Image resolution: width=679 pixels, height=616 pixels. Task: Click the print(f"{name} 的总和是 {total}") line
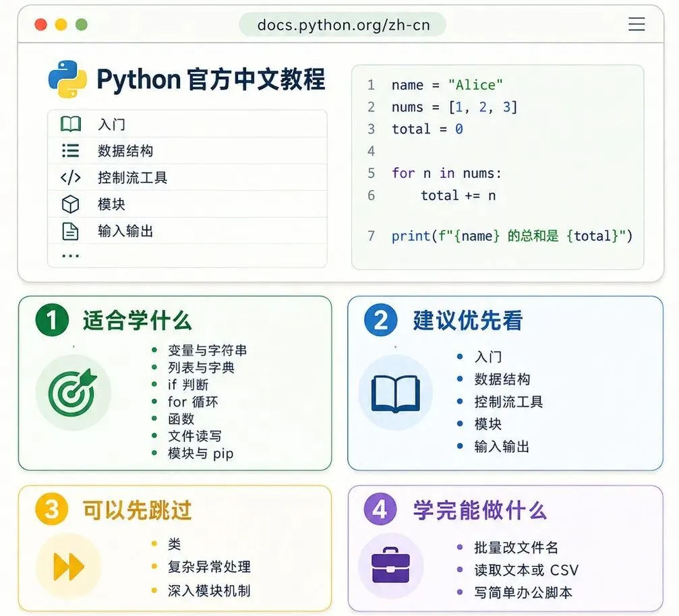click(x=512, y=236)
